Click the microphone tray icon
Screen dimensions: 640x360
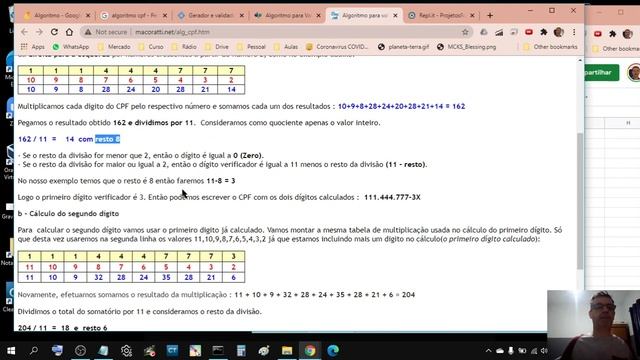click(511, 351)
